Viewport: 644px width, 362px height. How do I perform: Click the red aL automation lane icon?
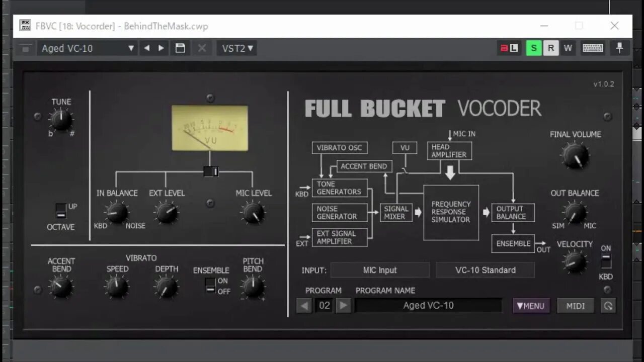(x=509, y=48)
